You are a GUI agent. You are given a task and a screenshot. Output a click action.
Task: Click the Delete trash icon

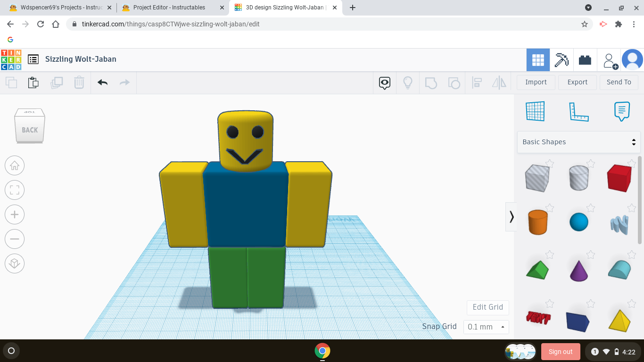tap(79, 82)
